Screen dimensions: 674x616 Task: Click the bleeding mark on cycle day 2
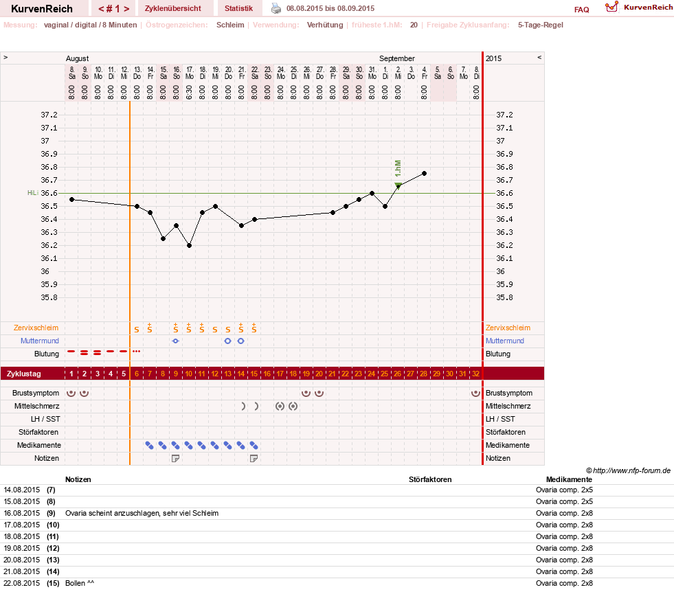[85, 353]
